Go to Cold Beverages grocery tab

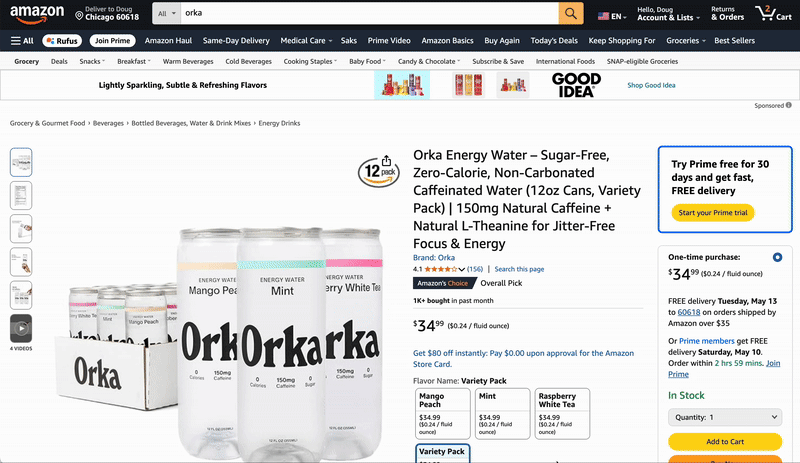(248, 61)
